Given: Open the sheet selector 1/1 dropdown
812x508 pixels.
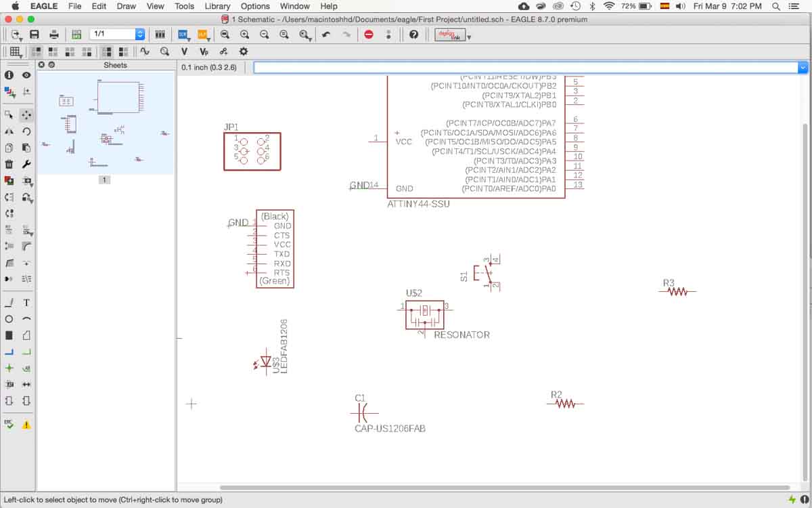Looking at the screenshot, I should [x=139, y=34].
